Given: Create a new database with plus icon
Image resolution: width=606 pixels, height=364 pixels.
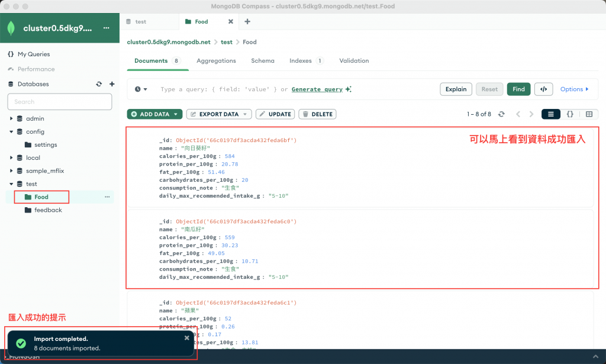Looking at the screenshot, I should (112, 84).
